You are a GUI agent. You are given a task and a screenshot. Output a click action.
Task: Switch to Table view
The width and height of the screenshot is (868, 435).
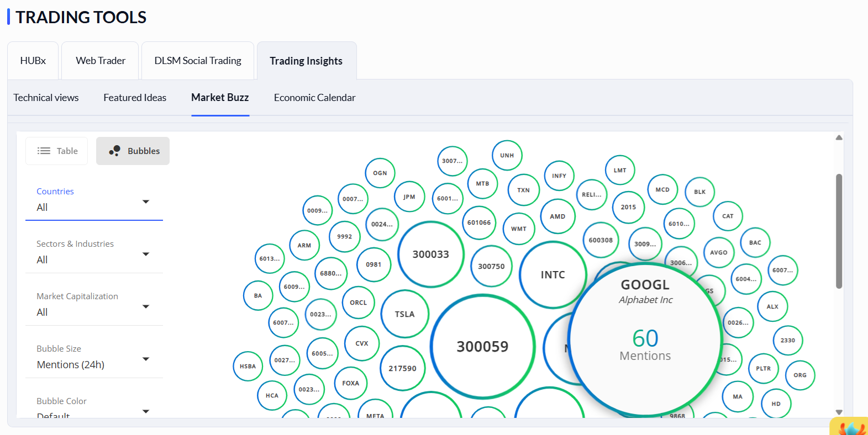pyautogui.click(x=56, y=151)
